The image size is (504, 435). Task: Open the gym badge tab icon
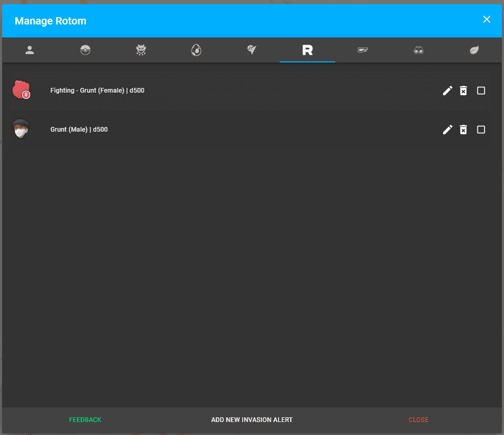coord(252,50)
